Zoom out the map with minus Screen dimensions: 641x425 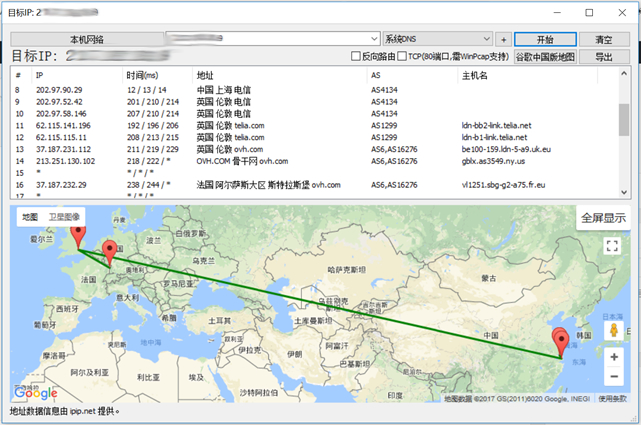pos(612,380)
